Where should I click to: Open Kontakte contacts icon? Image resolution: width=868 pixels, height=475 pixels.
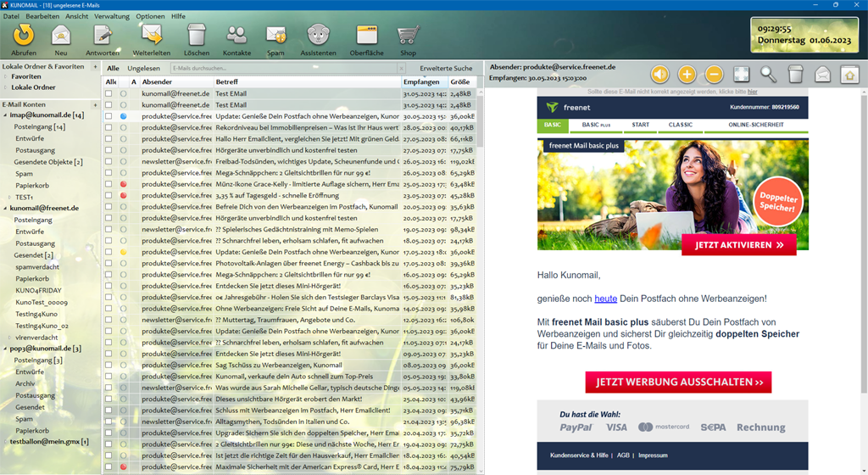coord(236,36)
